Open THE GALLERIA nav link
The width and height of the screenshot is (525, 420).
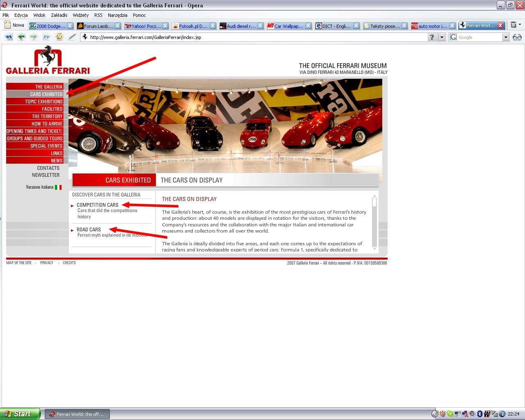(34, 87)
